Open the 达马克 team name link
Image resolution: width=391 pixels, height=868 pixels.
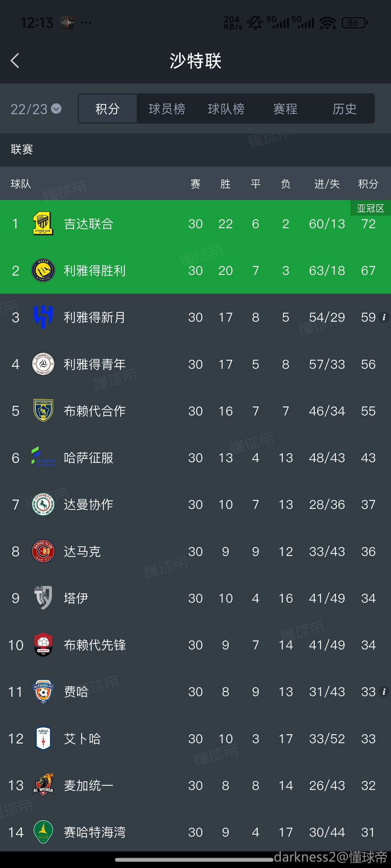(82, 551)
